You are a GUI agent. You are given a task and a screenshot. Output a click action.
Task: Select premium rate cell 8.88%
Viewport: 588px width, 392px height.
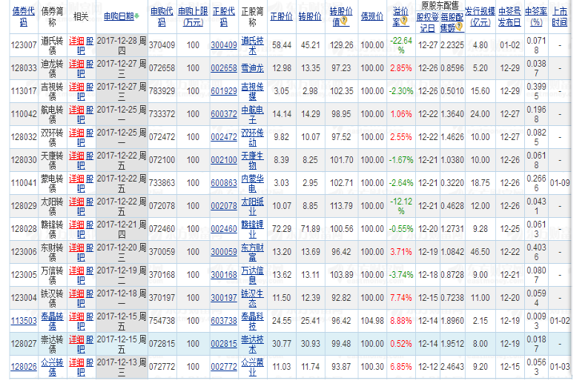pos(401,321)
